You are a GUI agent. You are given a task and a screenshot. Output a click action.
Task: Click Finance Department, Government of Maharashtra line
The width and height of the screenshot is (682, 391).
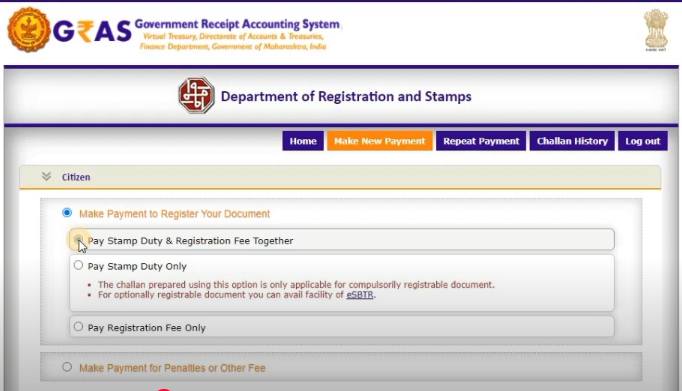pos(233,47)
